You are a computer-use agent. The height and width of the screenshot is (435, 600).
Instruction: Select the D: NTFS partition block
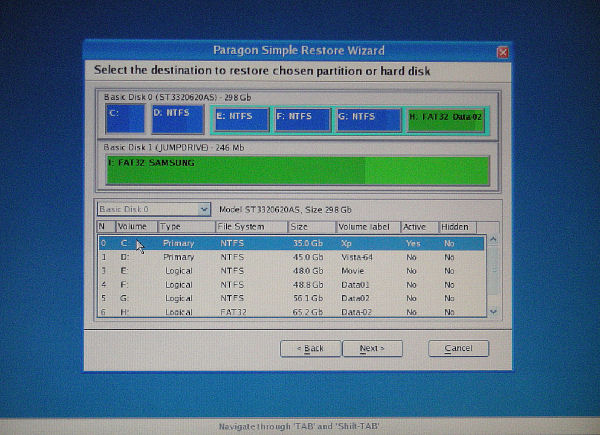[178, 119]
